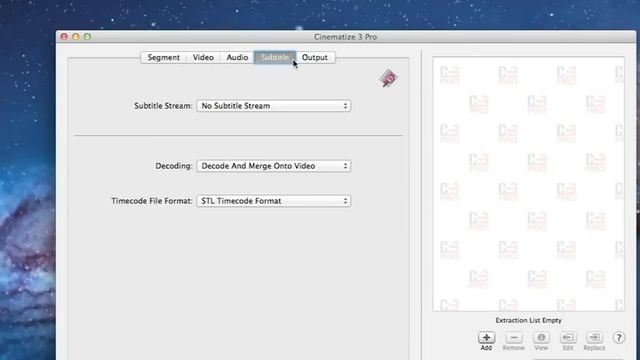The width and height of the screenshot is (640, 360).
Task: Click the View extraction button
Action: click(x=541, y=338)
